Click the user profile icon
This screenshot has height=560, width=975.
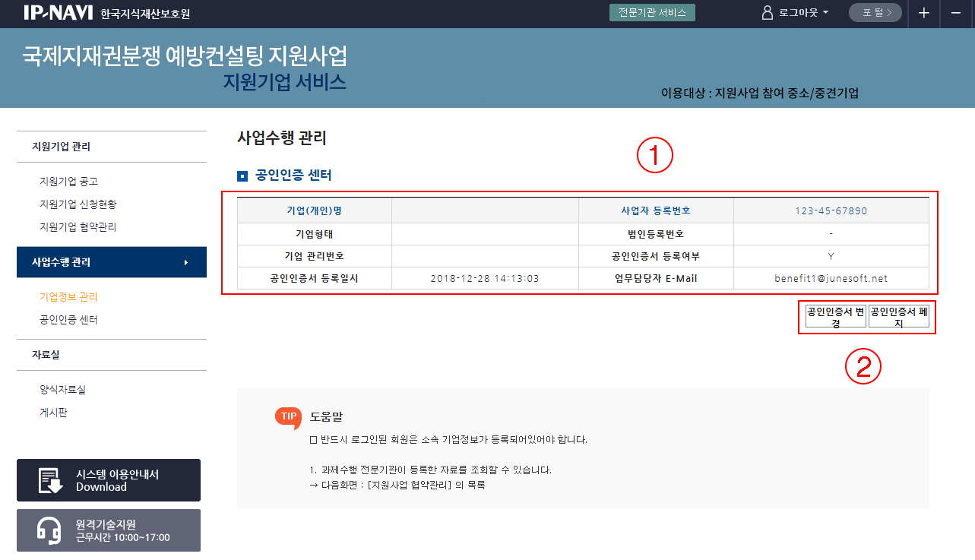point(767,13)
